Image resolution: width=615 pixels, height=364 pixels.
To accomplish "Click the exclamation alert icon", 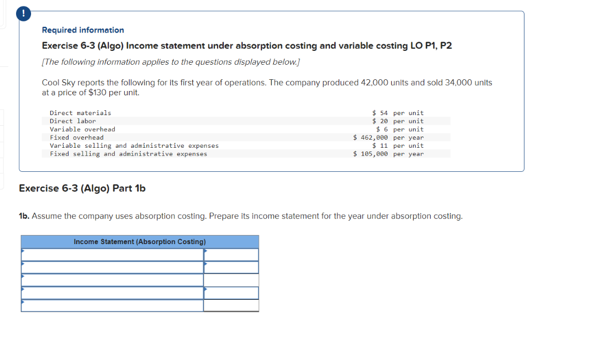I will click(x=23, y=13).
